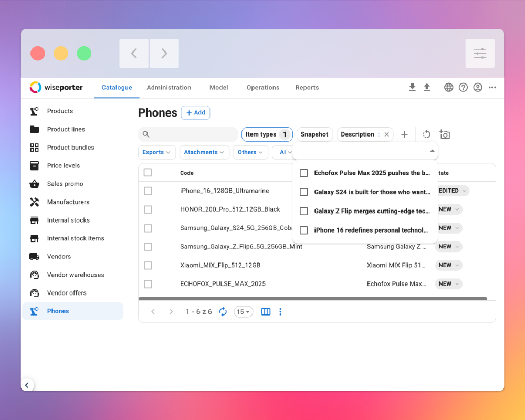This screenshot has width=525, height=420.
Task: Check the HONOR_200_Pro_512_12GB_Black row checkbox
Action: [x=148, y=209]
